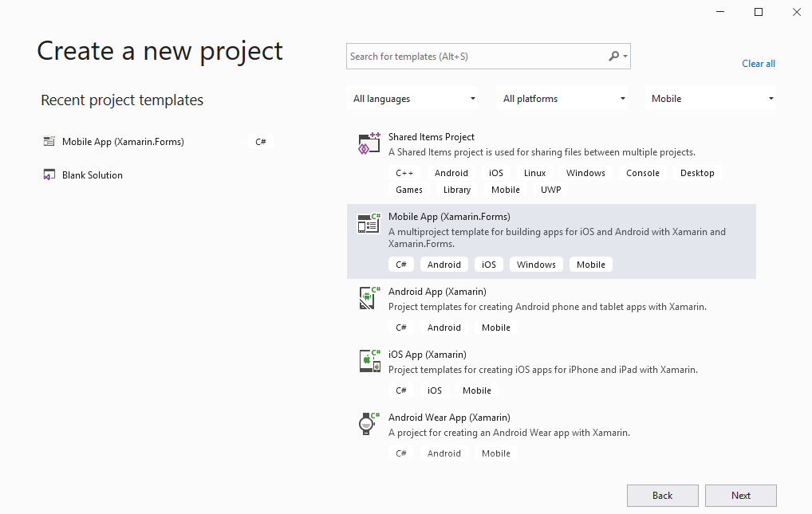Click the Mobile App icon in recent templates
Screen dimensions: 812x514
pos(49,141)
